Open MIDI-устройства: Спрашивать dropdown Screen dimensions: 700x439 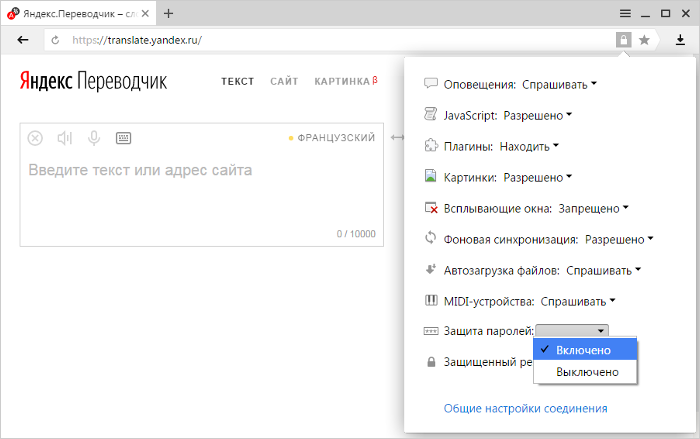[x=578, y=302]
